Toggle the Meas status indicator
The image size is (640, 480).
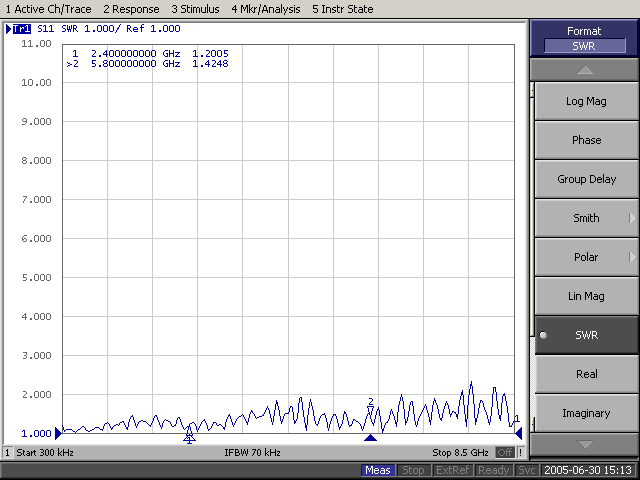click(378, 470)
